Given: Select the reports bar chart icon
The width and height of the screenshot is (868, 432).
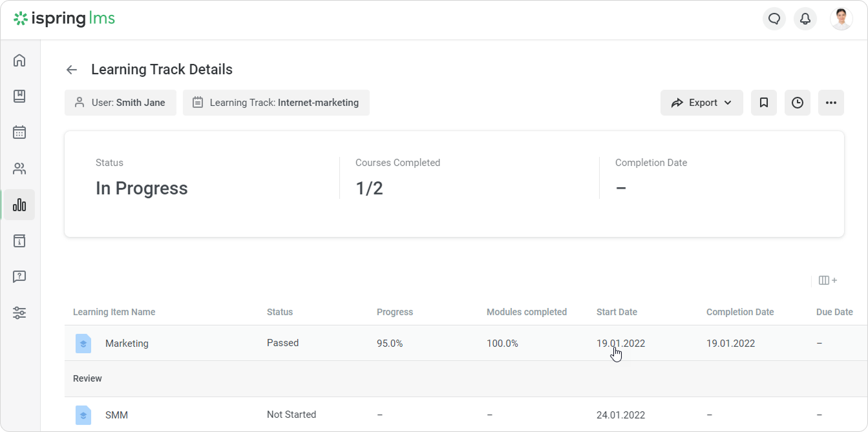Looking at the screenshot, I should click(x=19, y=205).
